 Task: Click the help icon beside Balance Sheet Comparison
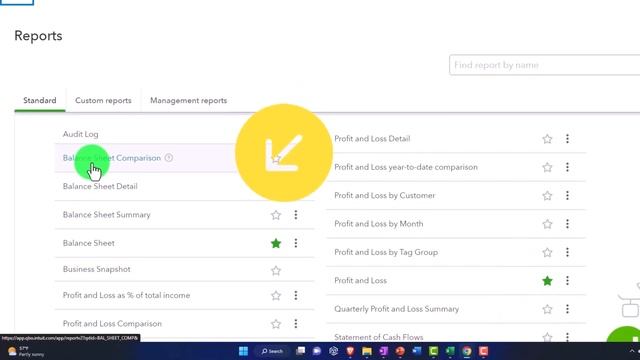click(x=169, y=158)
